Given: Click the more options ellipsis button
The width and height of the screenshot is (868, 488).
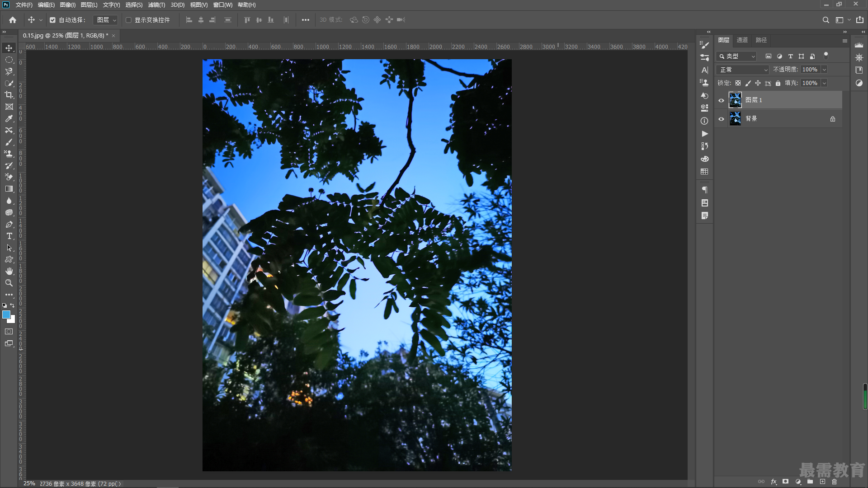Looking at the screenshot, I should point(306,20).
